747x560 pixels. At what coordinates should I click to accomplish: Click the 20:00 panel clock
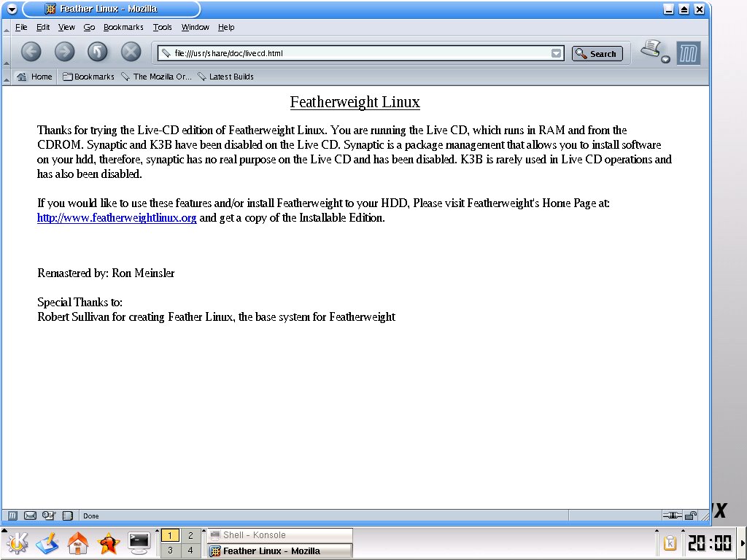coord(710,542)
